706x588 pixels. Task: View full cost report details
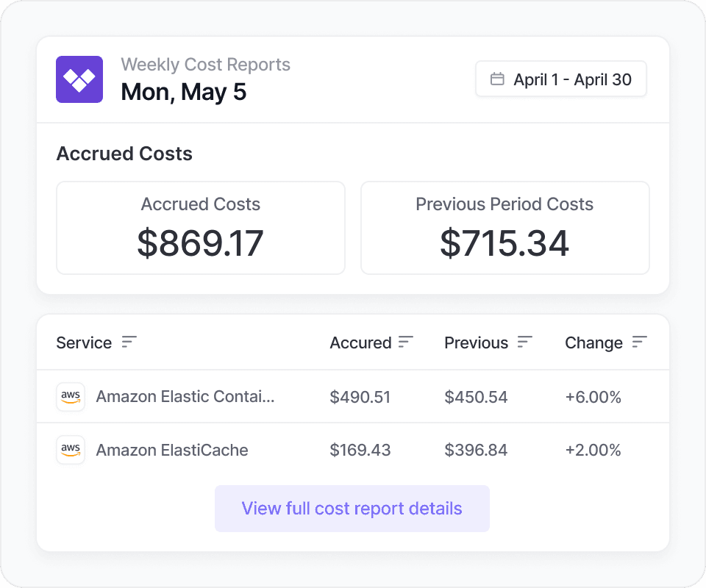(352, 509)
